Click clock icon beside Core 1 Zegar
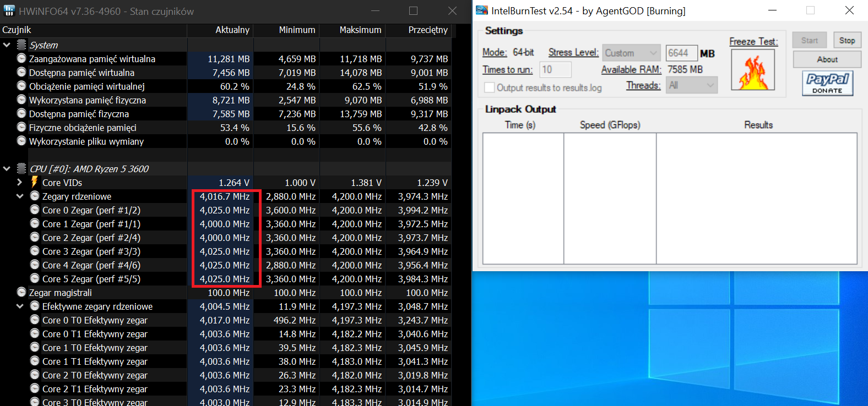Viewport: 868px width, 406px height. pos(35,223)
